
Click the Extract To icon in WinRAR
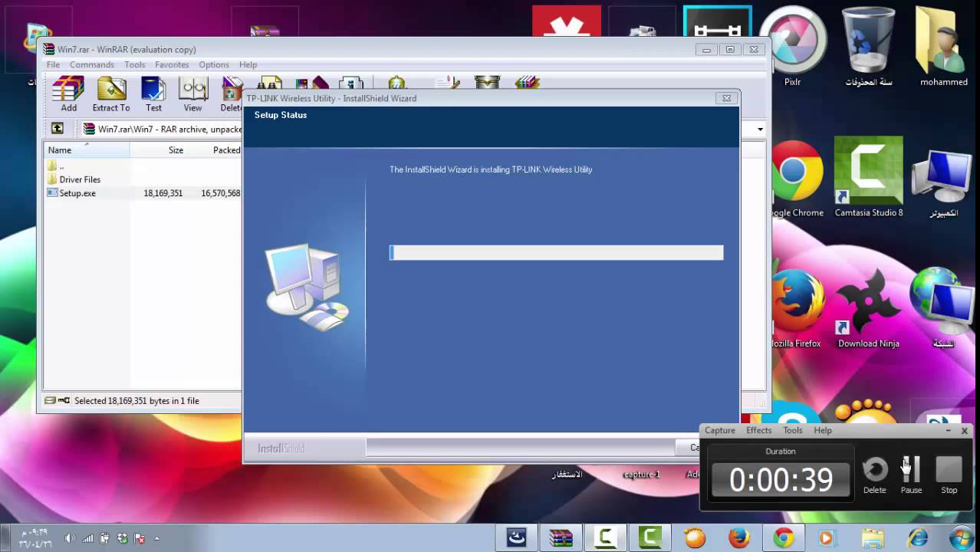111,95
